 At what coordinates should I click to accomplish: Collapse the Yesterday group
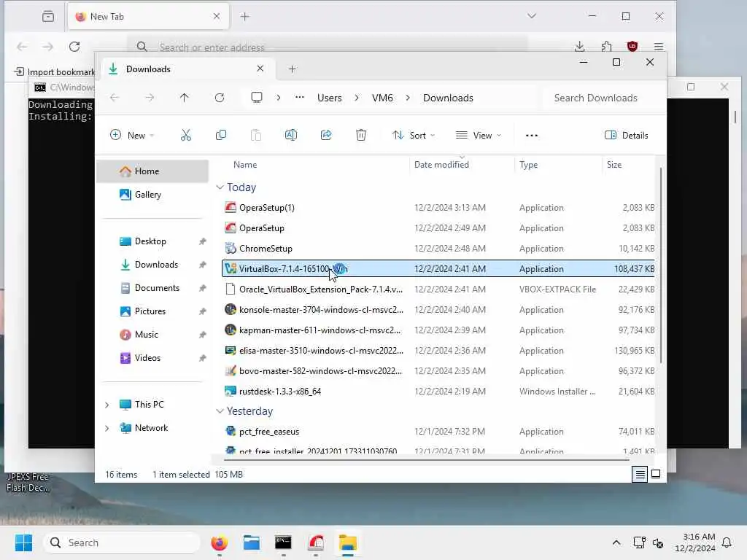(x=220, y=411)
